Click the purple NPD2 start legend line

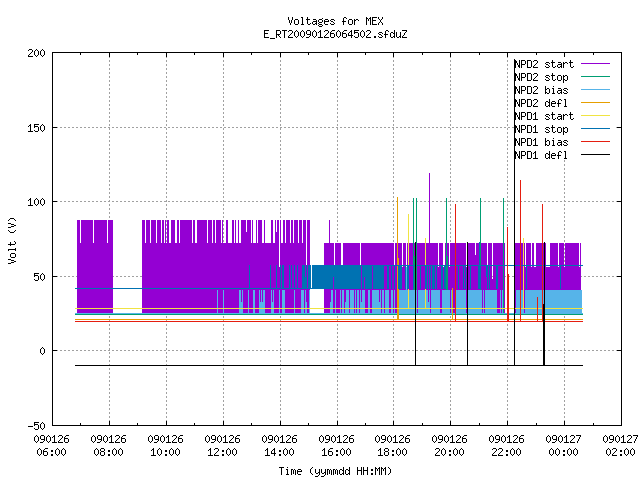[596, 64]
